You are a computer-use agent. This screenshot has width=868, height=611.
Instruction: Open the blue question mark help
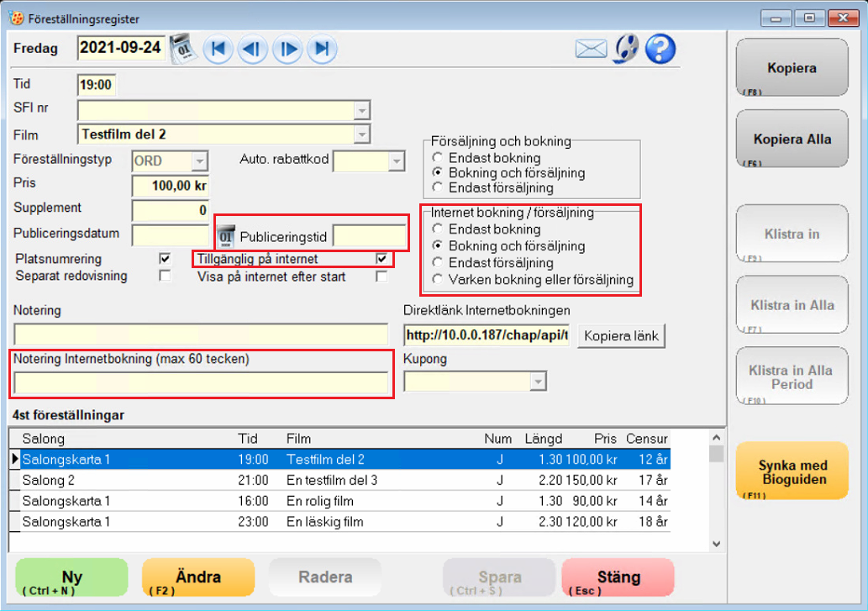(660, 49)
